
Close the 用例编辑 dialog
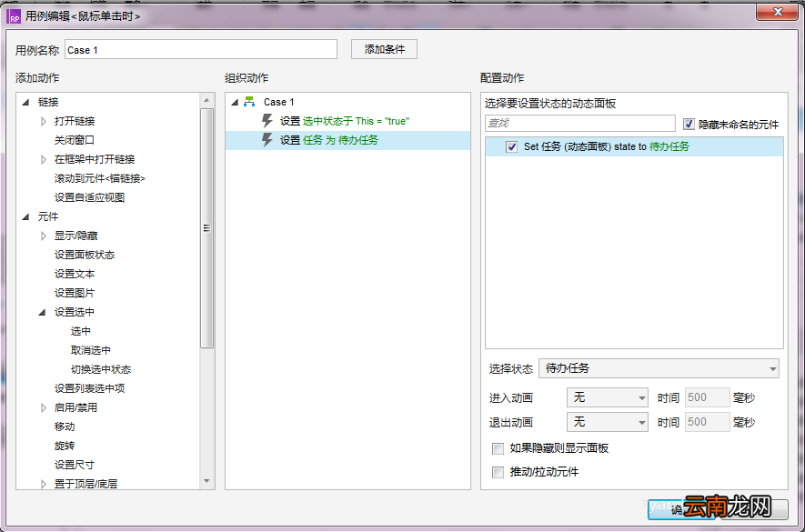[x=778, y=13]
